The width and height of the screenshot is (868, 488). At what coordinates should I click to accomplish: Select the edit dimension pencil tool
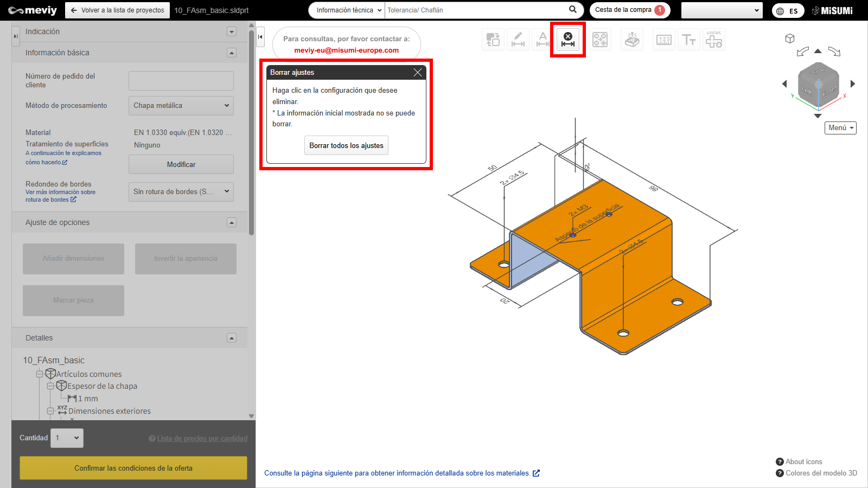click(518, 40)
